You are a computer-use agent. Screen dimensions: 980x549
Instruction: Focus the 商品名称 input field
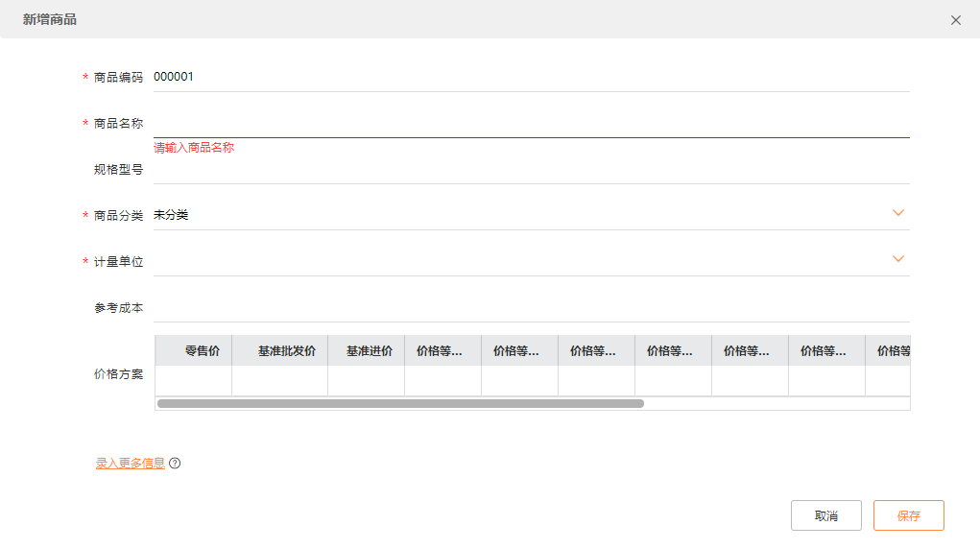[x=530, y=123]
